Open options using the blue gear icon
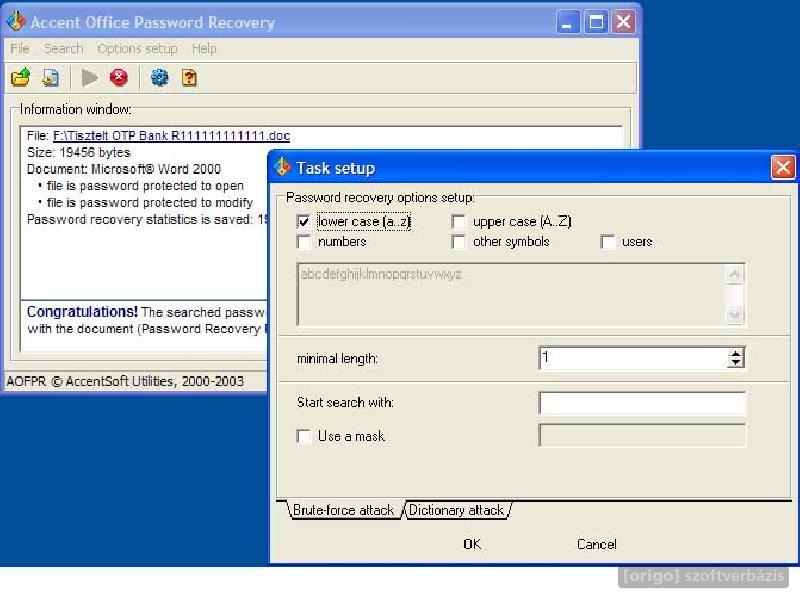Viewport: 800px width, 600px height. tap(159, 78)
